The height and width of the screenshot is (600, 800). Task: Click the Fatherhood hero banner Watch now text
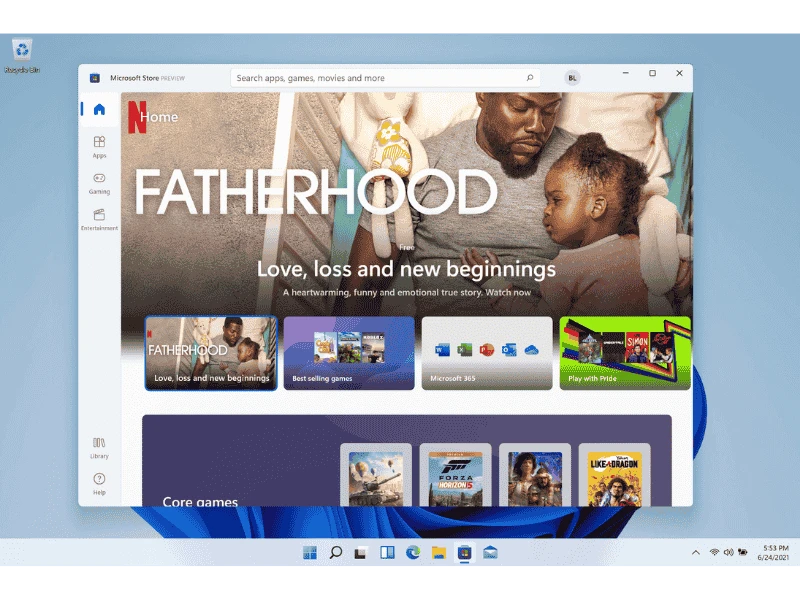point(508,292)
